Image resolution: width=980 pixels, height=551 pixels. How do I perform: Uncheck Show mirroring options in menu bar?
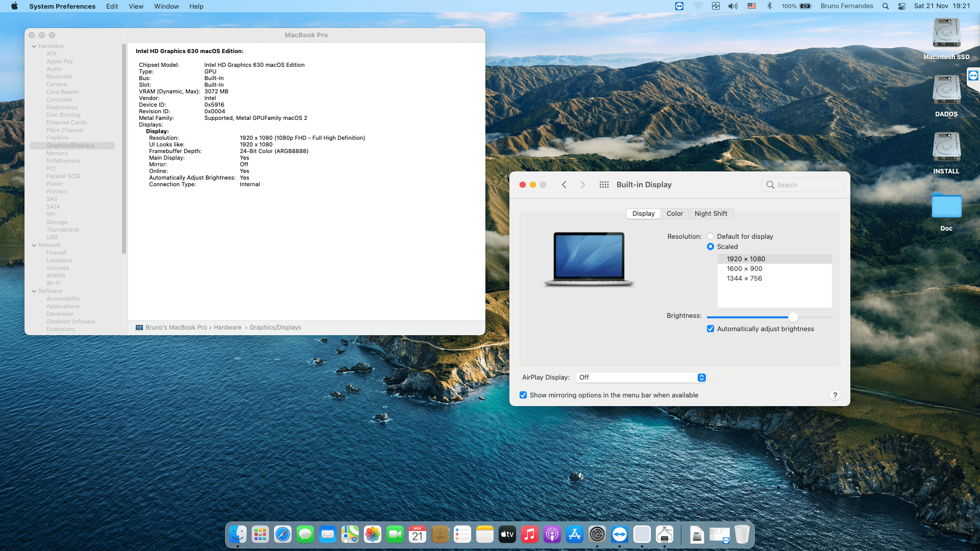click(x=523, y=395)
